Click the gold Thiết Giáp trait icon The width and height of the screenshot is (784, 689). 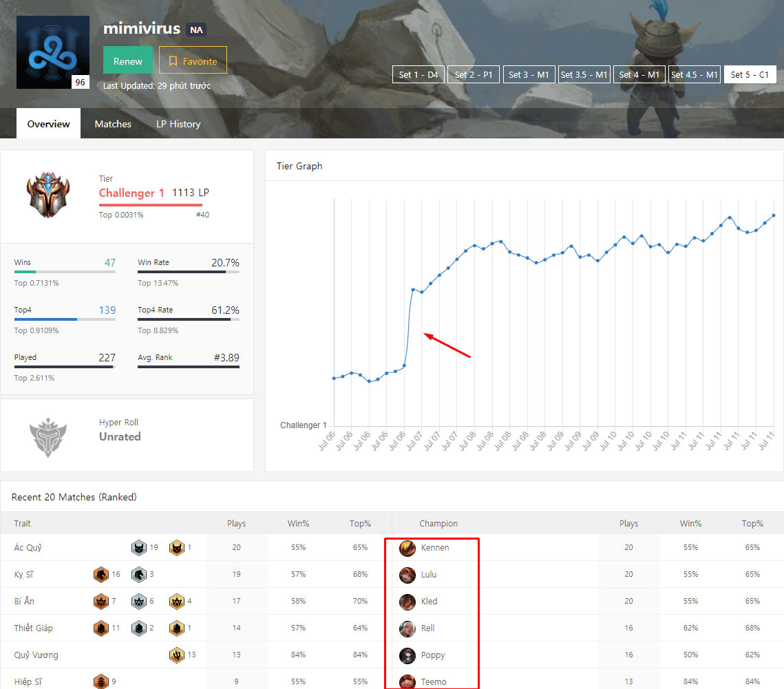point(176,628)
